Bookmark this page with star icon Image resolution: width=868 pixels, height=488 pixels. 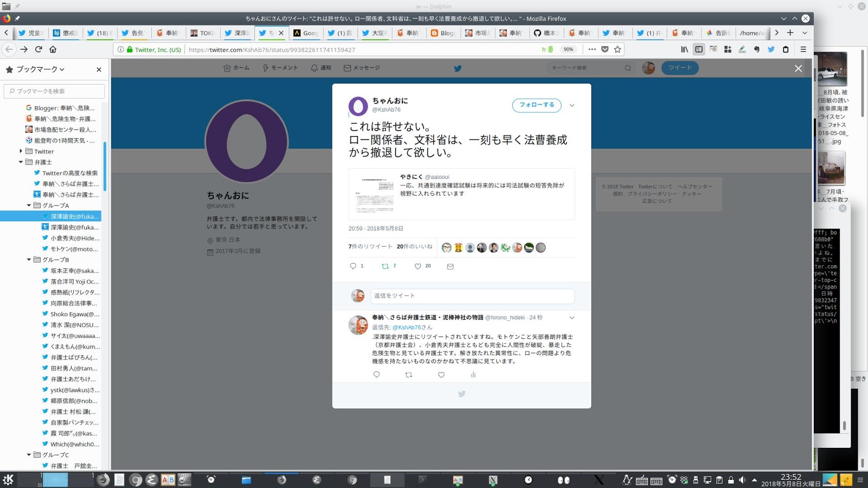click(617, 49)
